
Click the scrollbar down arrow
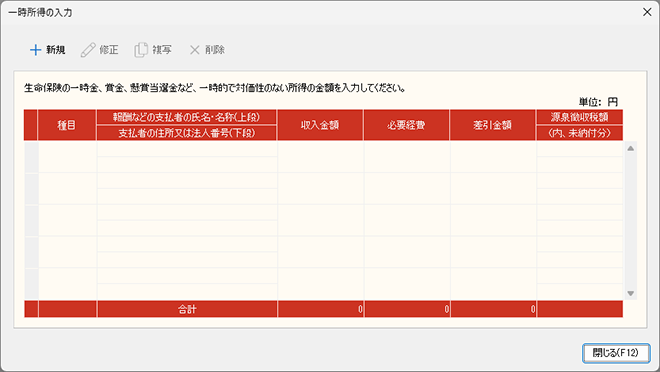tap(631, 293)
